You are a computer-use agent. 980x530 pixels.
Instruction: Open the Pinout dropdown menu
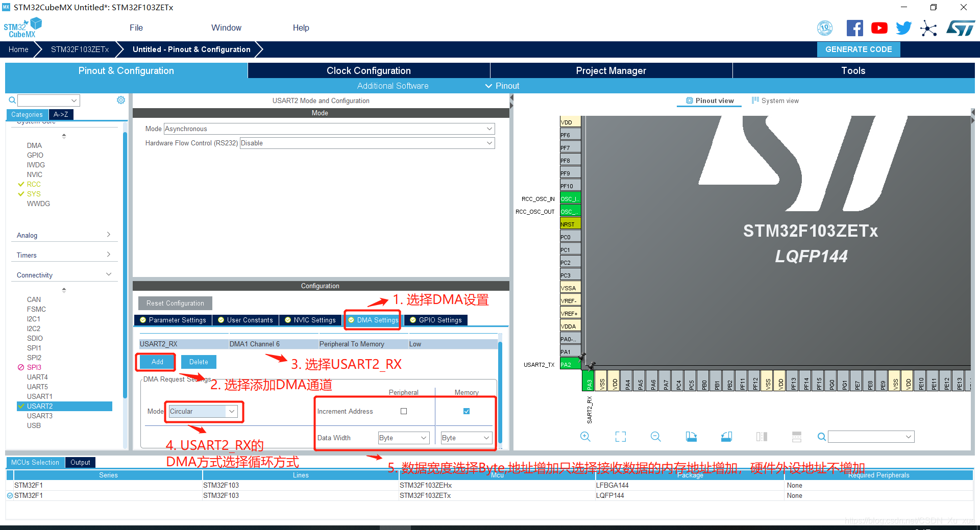click(x=502, y=86)
